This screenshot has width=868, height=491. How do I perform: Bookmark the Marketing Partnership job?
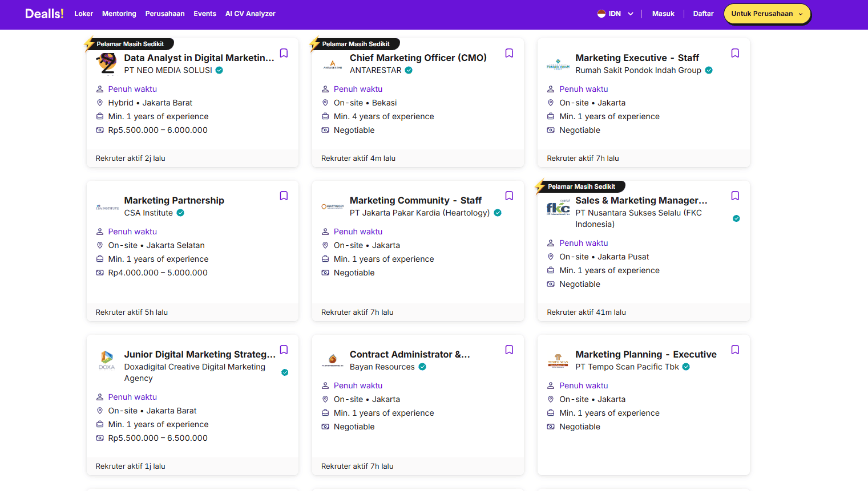(284, 196)
